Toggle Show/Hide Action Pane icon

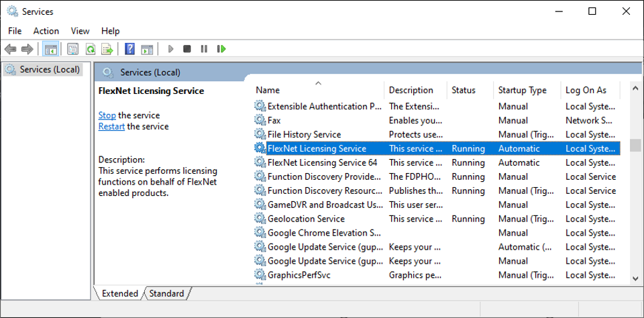coord(147,49)
